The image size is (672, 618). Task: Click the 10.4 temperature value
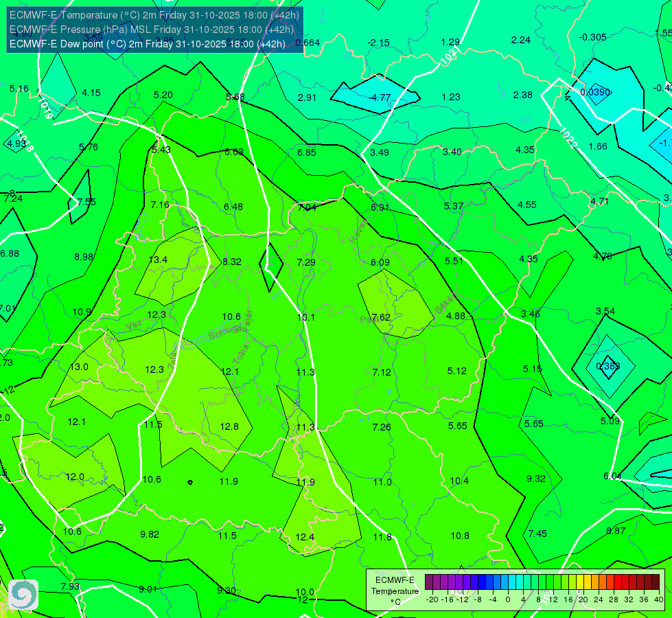pos(459,481)
